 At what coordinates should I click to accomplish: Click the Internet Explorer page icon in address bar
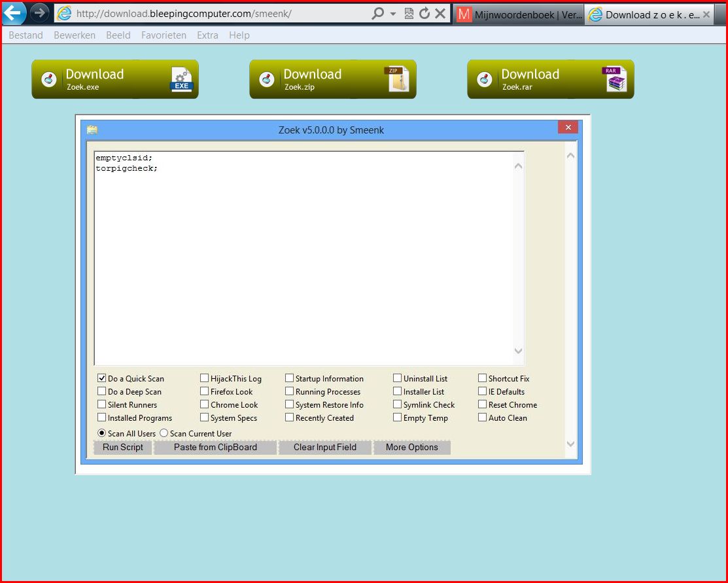64,14
